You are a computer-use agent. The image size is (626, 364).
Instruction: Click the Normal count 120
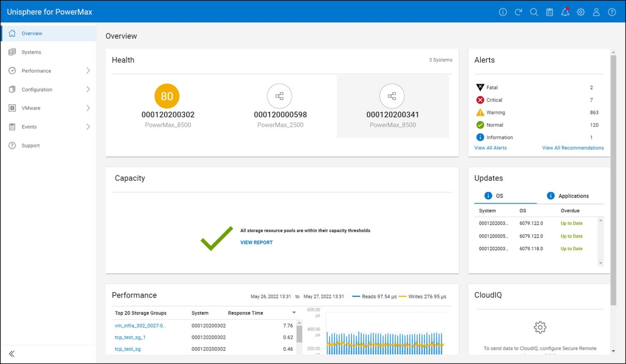(x=594, y=125)
